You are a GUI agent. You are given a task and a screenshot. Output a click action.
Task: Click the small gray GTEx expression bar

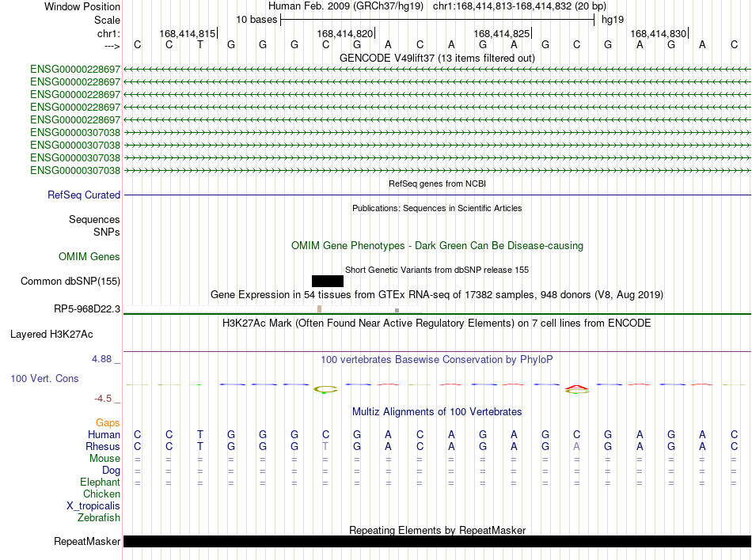397,310
